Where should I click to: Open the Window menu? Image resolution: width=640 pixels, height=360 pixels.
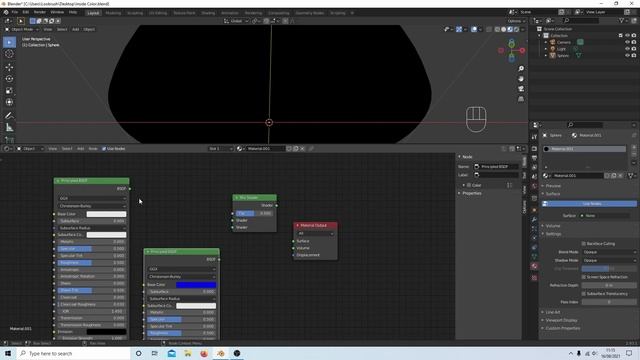[x=57, y=12]
